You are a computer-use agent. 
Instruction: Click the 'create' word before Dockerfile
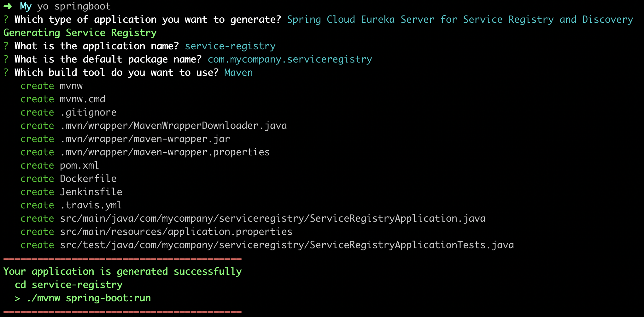point(37,178)
